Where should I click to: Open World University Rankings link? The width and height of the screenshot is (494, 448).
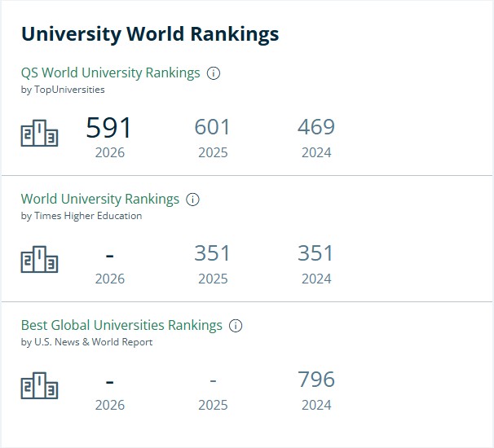(100, 199)
